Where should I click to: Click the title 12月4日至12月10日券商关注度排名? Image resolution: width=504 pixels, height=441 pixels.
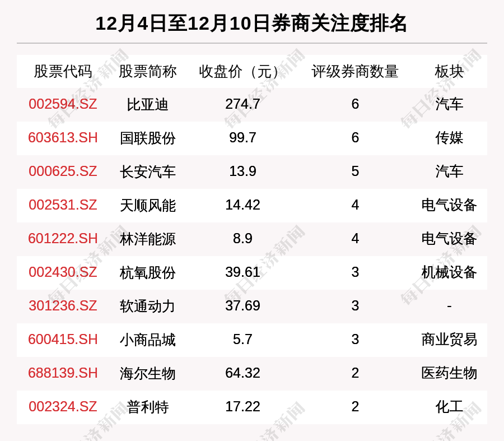click(251, 24)
